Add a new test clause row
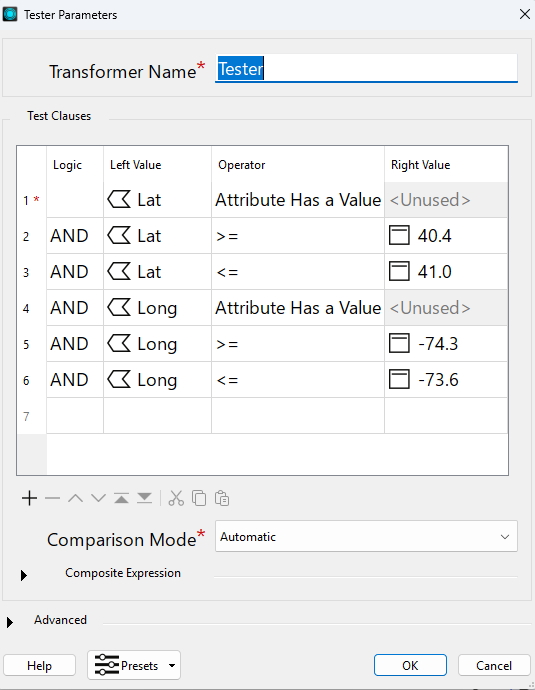This screenshot has height=690, width=535. click(29, 499)
